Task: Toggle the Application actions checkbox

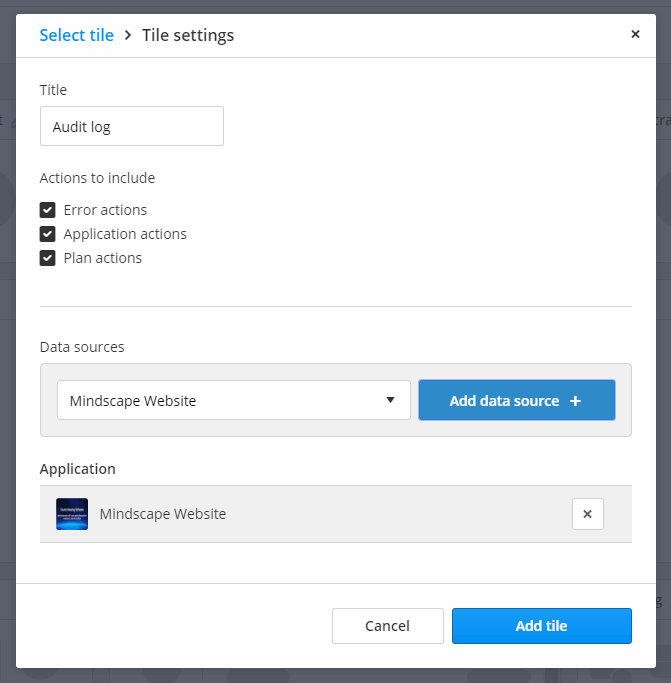Action: coord(47,234)
